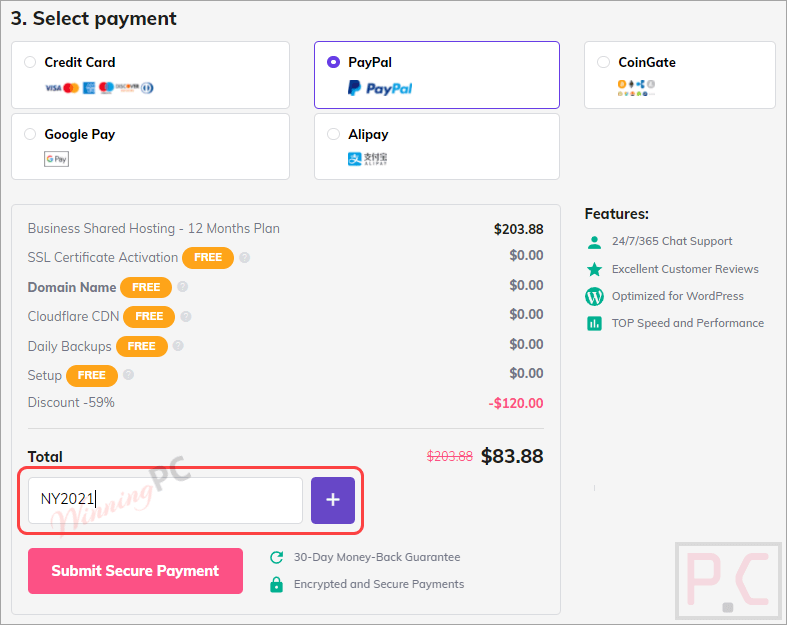This screenshot has width=787, height=625.
Task: Choose the Alipay radio button
Action: point(333,134)
